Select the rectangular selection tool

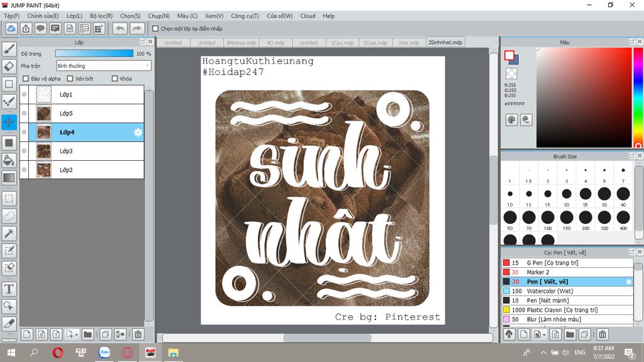[9, 199]
